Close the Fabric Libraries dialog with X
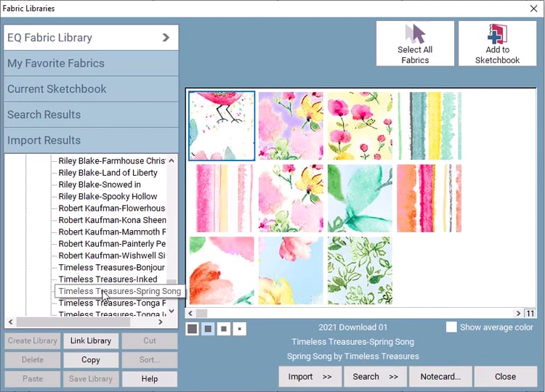This screenshot has width=545, height=392. [534, 8]
